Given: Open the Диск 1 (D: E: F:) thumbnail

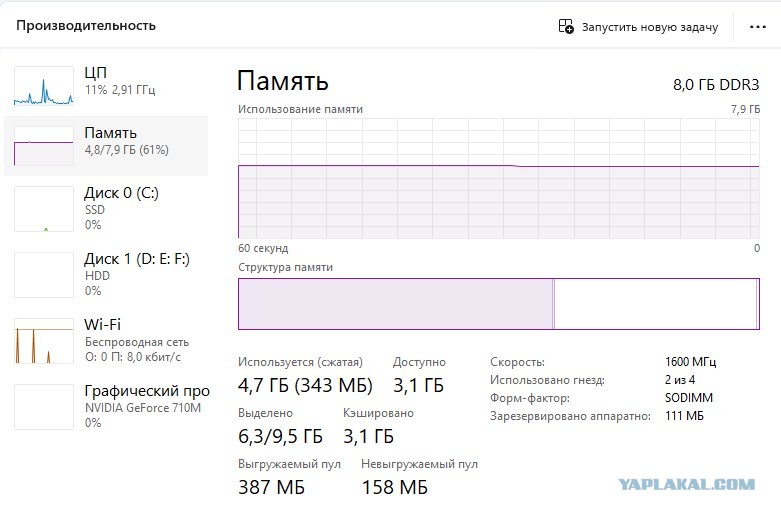Looking at the screenshot, I should (44, 275).
